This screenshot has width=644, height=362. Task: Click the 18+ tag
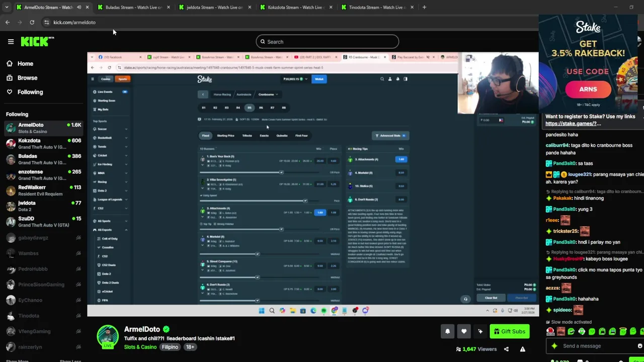pos(190,347)
